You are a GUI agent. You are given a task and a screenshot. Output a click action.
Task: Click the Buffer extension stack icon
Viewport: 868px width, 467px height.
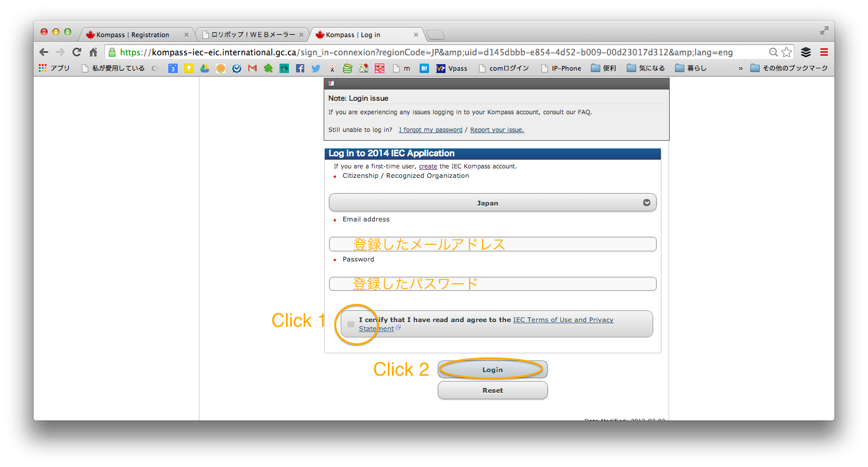pos(806,52)
